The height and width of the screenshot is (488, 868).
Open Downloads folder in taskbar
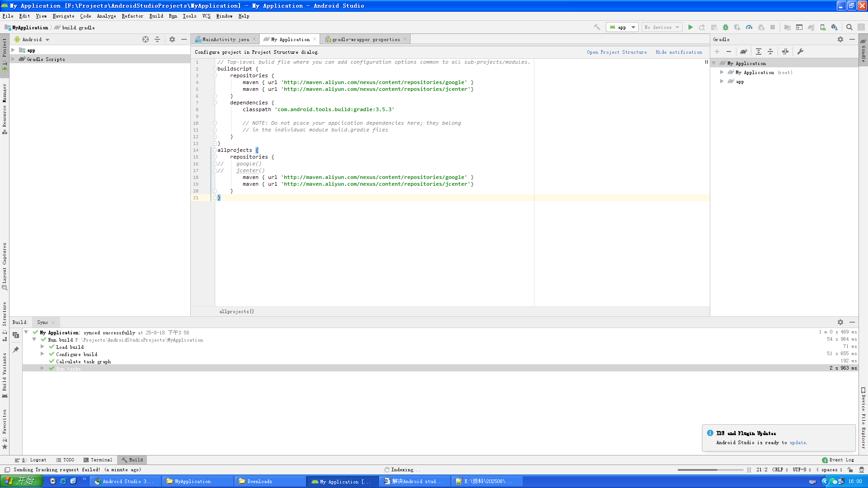click(270, 481)
